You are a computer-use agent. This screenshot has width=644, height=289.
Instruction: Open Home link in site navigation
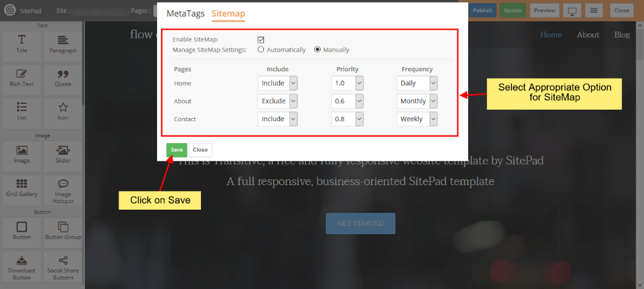[x=551, y=35]
